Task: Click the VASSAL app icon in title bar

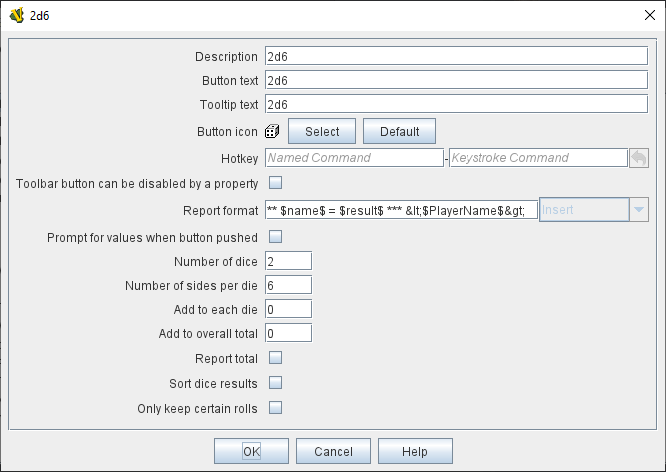Action: pyautogui.click(x=16, y=14)
